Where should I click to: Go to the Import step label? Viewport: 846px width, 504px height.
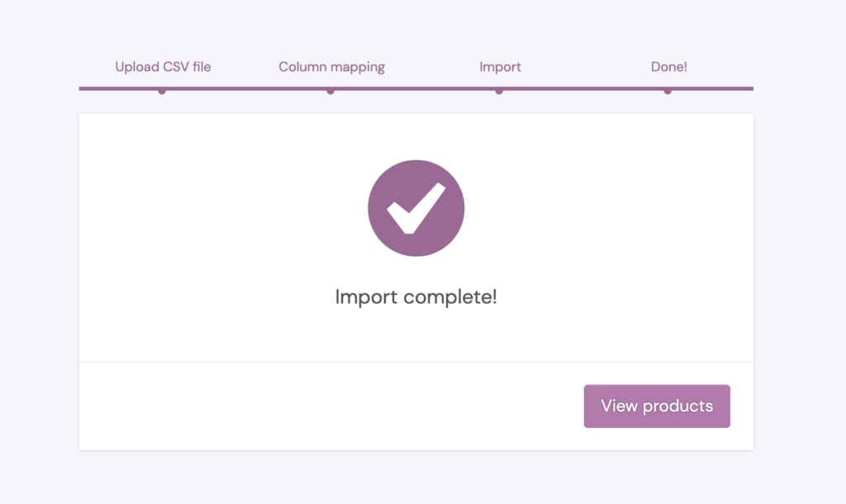(x=500, y=67)
